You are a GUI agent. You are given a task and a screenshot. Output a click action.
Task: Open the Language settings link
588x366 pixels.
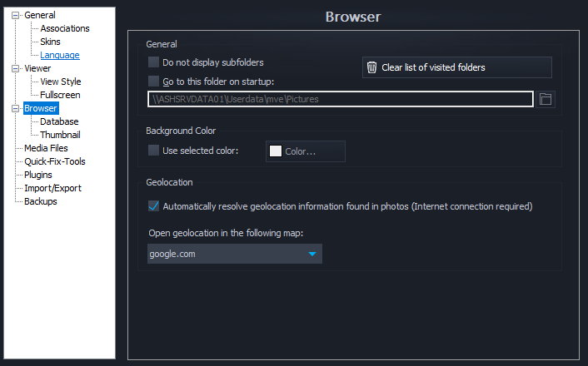tap(60, 55)
